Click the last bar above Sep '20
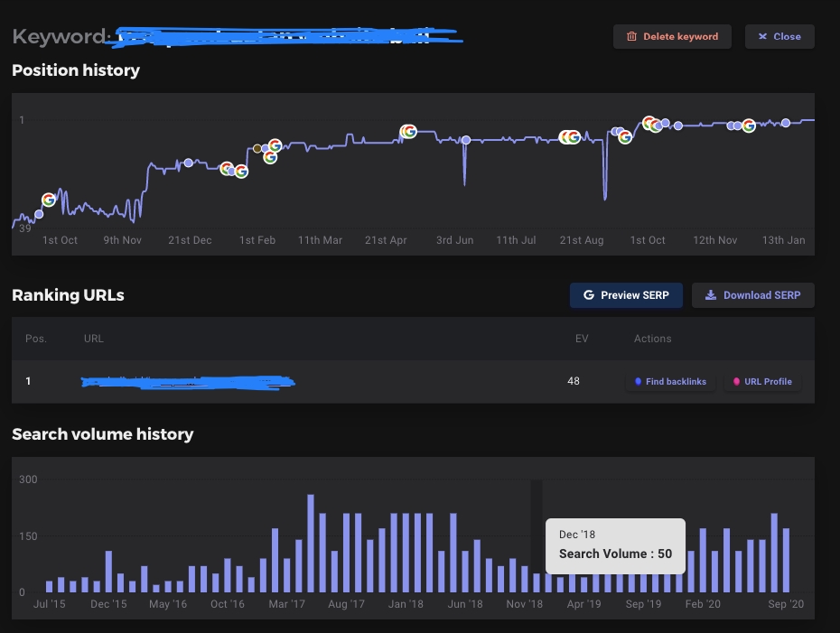The height and width of the screenshot is (633, 840). (x=787, y=560)
